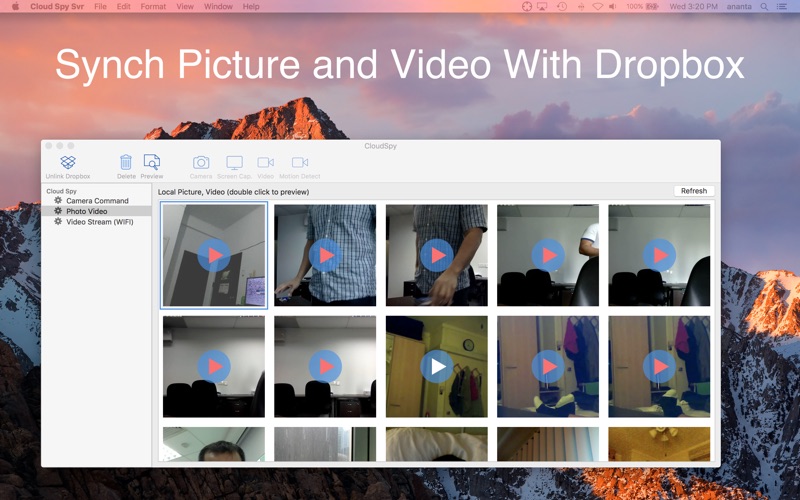The height and width of the screenshot is (500, 800).
Task: Play first-row video of empty black chairs
Action: coord(659,255)
